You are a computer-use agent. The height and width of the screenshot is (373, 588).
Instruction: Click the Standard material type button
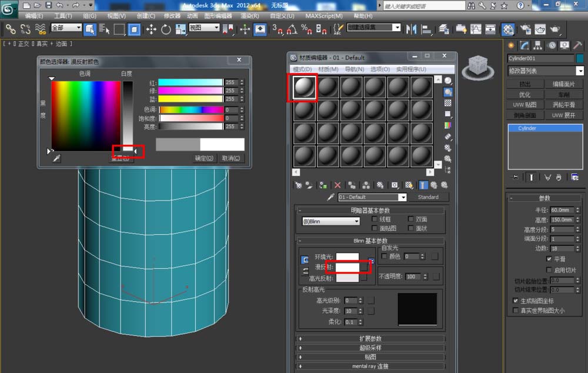click(x=428, y=197)
